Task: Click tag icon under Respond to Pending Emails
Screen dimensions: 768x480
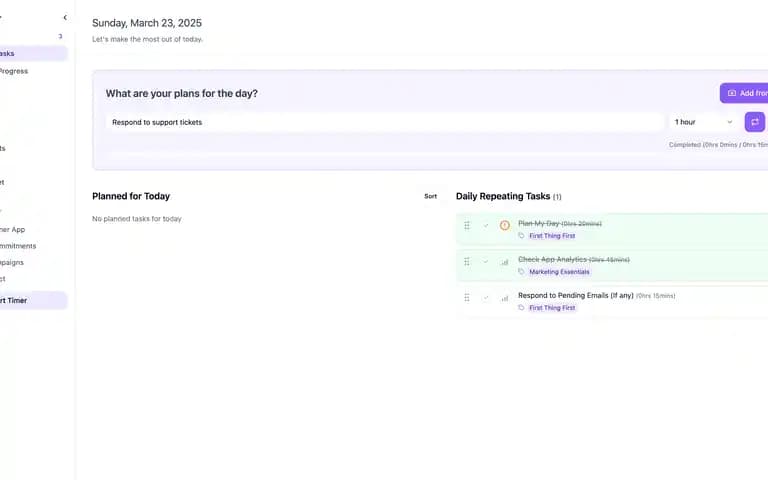Action: tap(521, 308)
